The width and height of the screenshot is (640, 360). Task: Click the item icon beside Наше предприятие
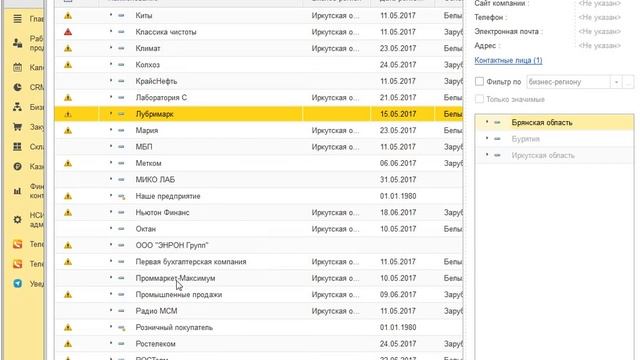tap(121, 196)
